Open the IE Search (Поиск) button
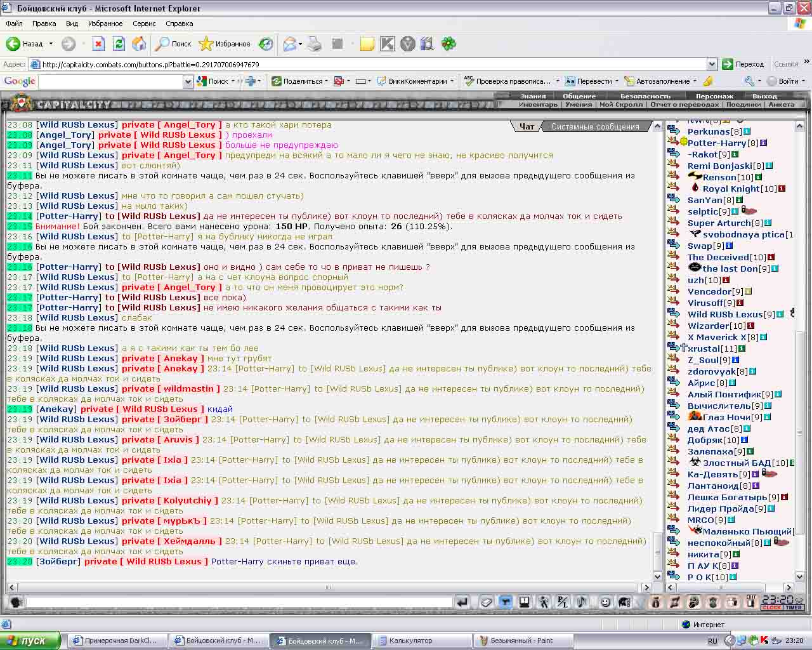This screenshot has height=650, width=812. pos(174,44)
